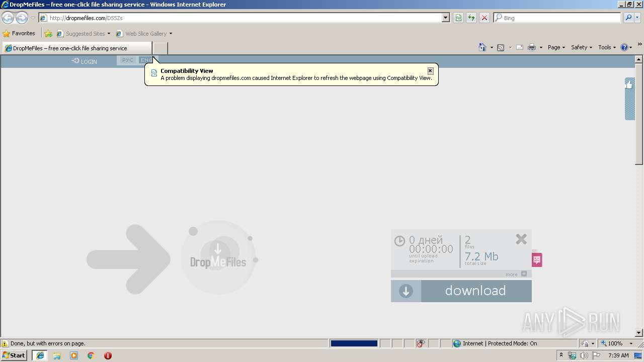
Task: Open the Windows Start menu
Action: [x=14, y=355]
